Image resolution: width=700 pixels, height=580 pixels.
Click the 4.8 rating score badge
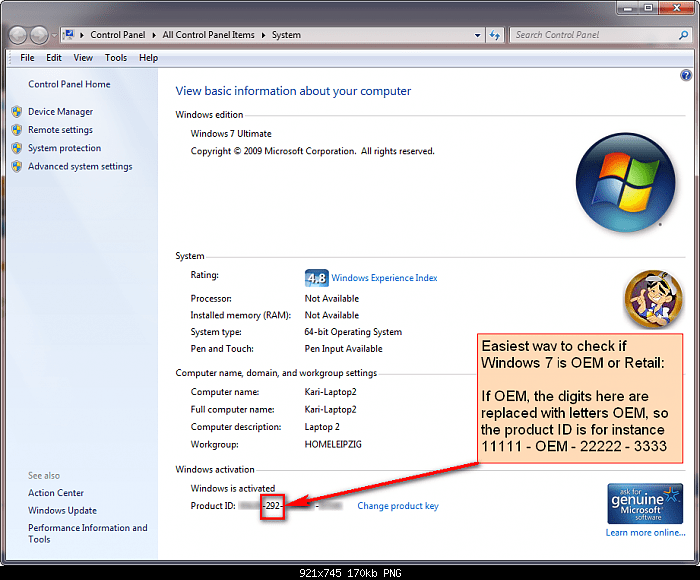(x=317, y=278)
